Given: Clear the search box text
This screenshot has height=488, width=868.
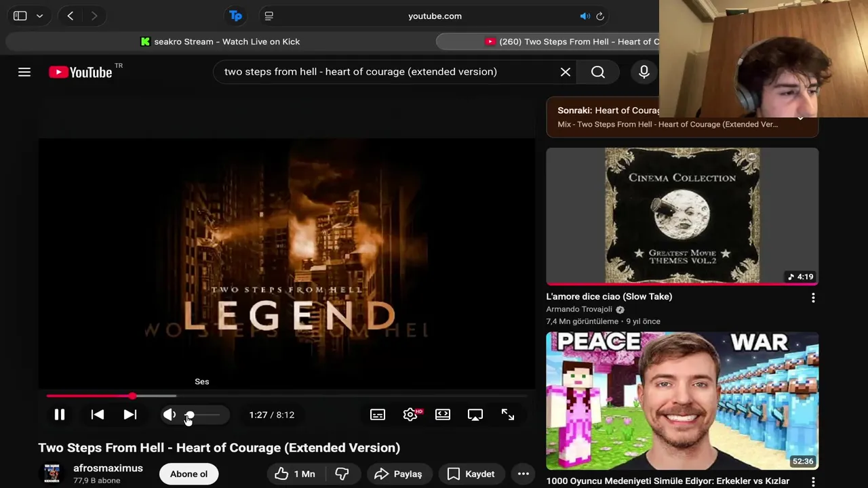Looking at the screenshot, I should click(566, 72).
